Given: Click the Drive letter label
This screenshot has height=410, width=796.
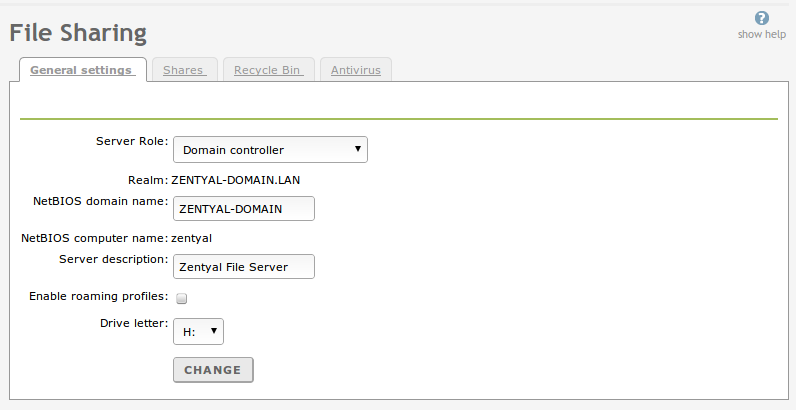Looking at the screenshot, I should pos(133,323).
